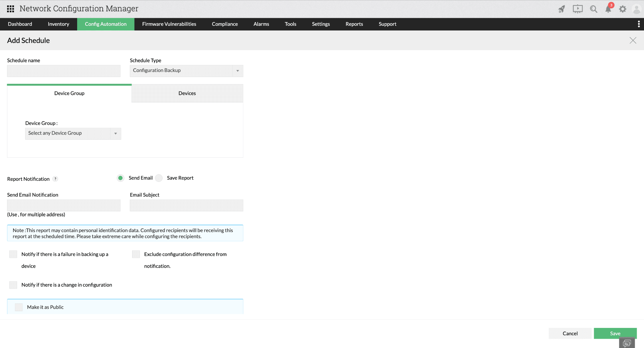Viewport: 644px width, 348px height.
Task: Open the settings gear icon
Action: [x=623, y=9]
